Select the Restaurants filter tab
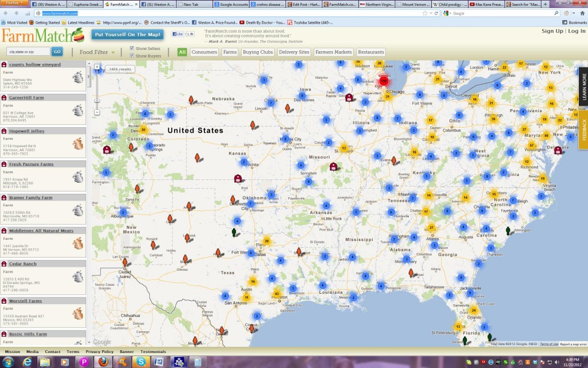The image size is (588, 368). point(371,52)
